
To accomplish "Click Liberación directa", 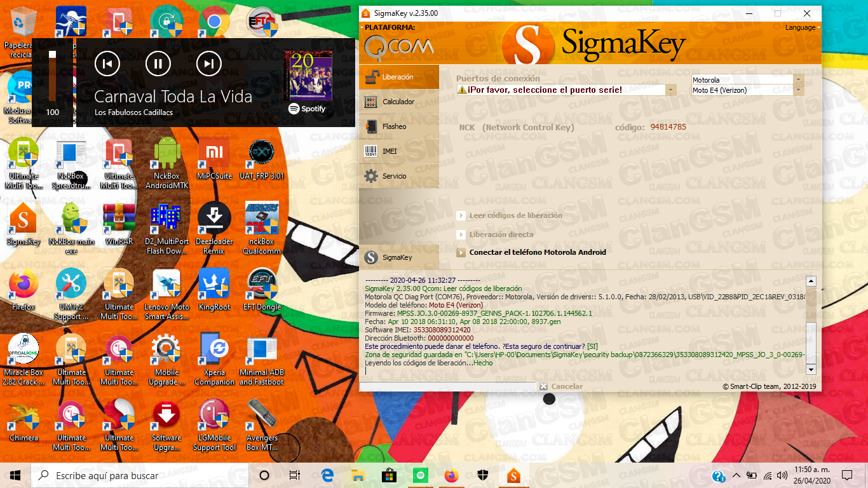I will [x=495, y=234].
